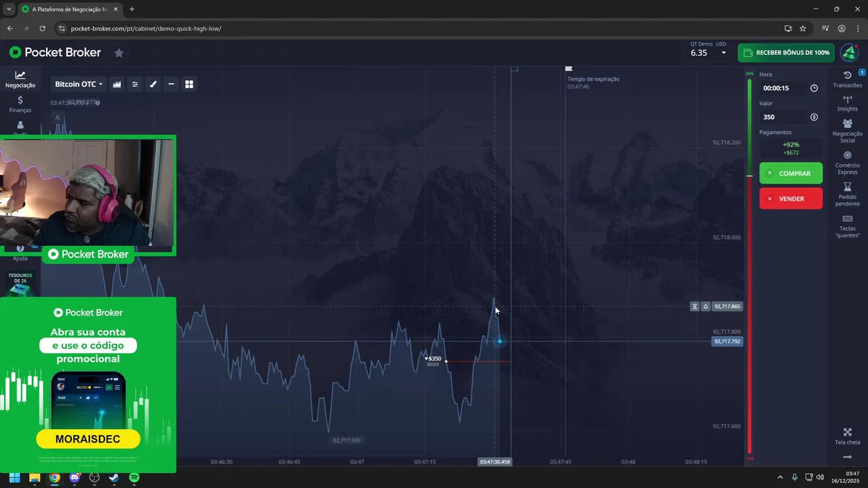Screen dimensions: 868x488
Task: Open the chart type selector icon
Action: (x=117, y=84)
